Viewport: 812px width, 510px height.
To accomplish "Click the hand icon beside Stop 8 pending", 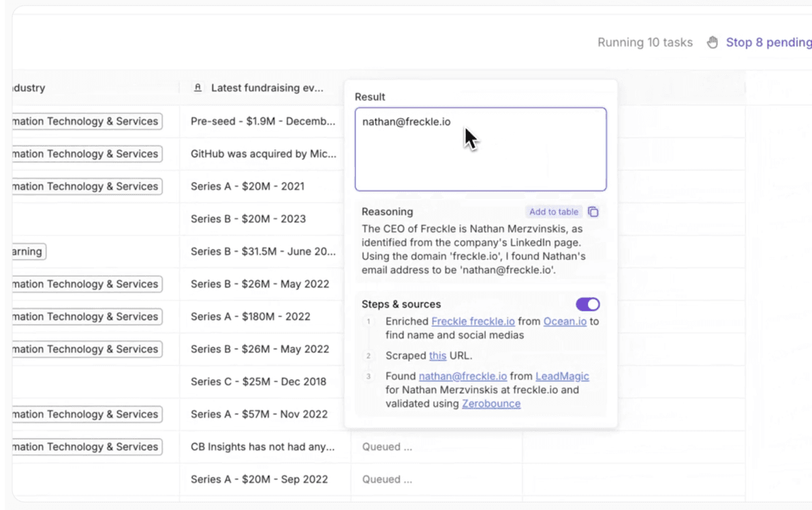I will (713, 42).
